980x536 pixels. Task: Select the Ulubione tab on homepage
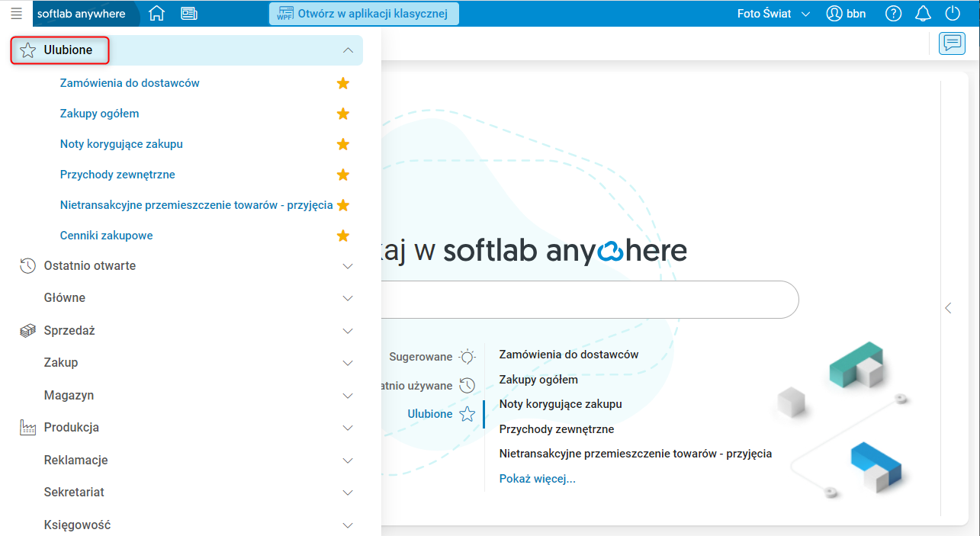pyautogui.click(x=430, y=414)
